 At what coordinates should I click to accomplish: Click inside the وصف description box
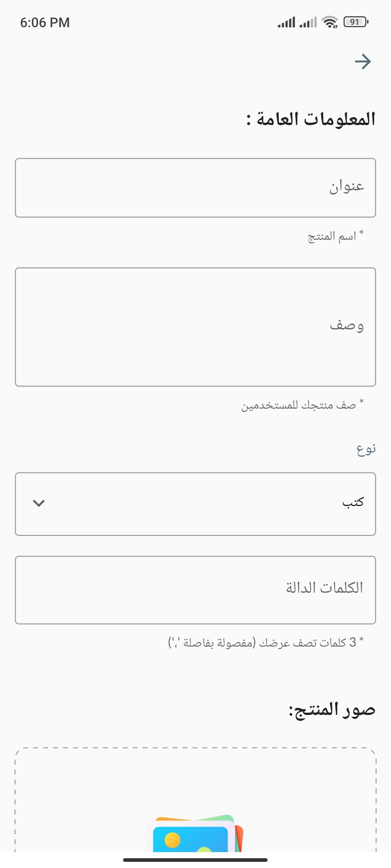coord(195,327)
